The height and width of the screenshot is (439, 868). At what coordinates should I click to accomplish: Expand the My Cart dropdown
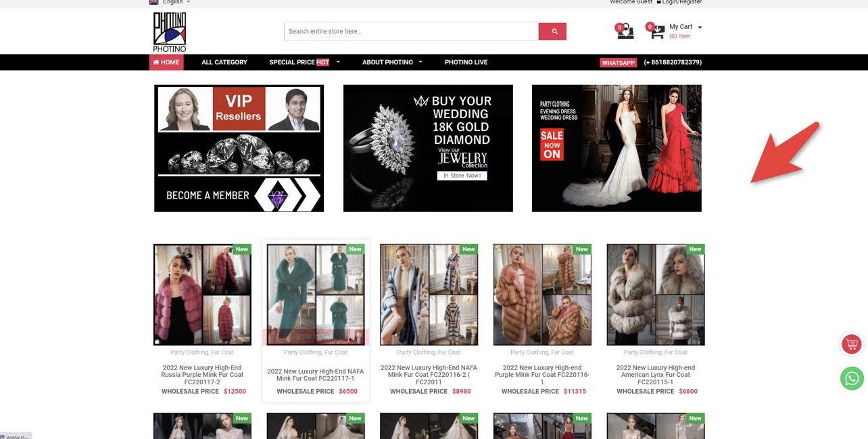(x=700, y=28)
